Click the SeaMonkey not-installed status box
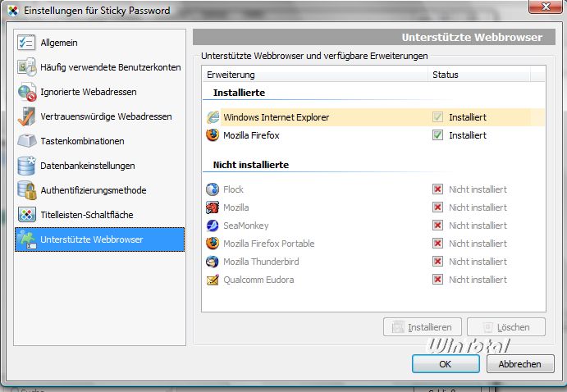The height and width of the screenshot is (392, 567). 437,225
